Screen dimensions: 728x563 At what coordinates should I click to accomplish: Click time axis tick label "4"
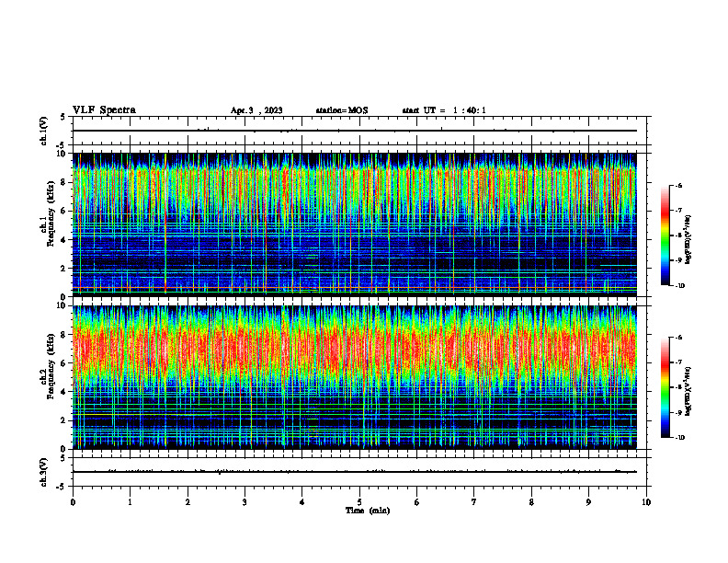pyautogui.click(x=301, y=502)
